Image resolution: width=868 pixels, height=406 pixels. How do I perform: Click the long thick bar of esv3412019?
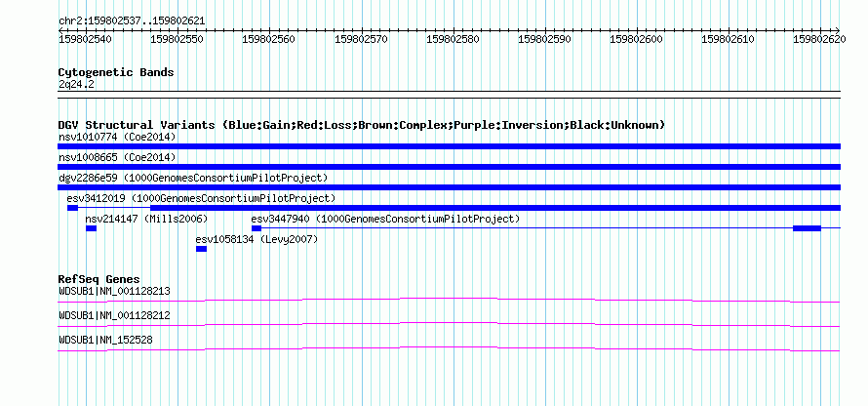click(495, 208)
